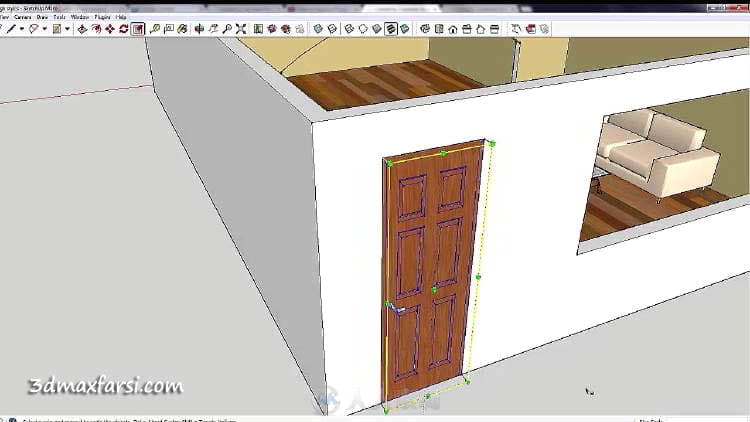Select the Offset tool
This screenshot has height=422, width=750.
coord(96,29)
